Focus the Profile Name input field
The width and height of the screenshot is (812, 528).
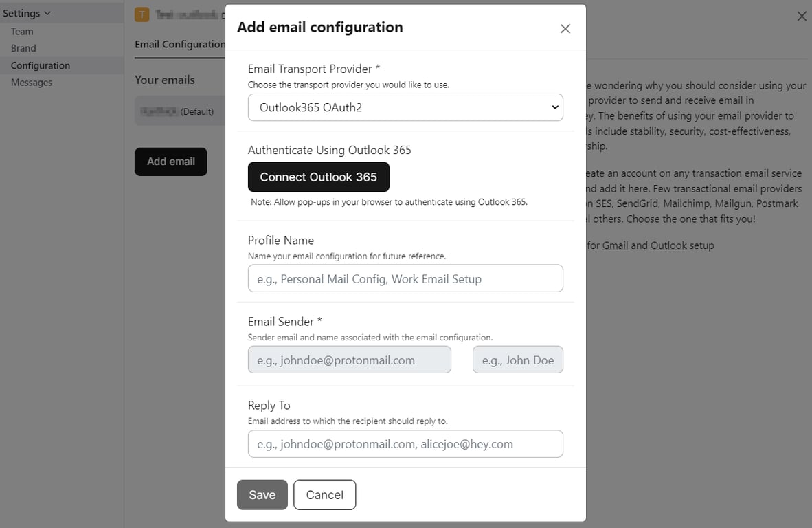(x=405, y=278)
